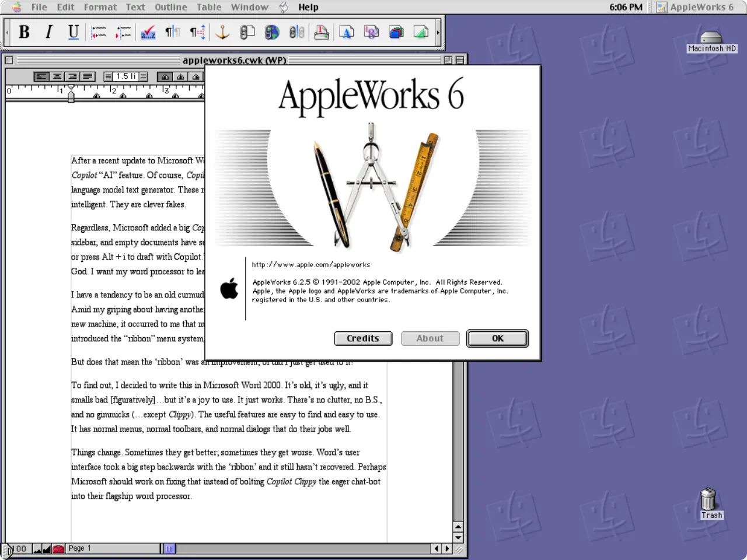Click the printer icon in button bar
This screenshot has height=560, width=747.
[x=322, y=32]
